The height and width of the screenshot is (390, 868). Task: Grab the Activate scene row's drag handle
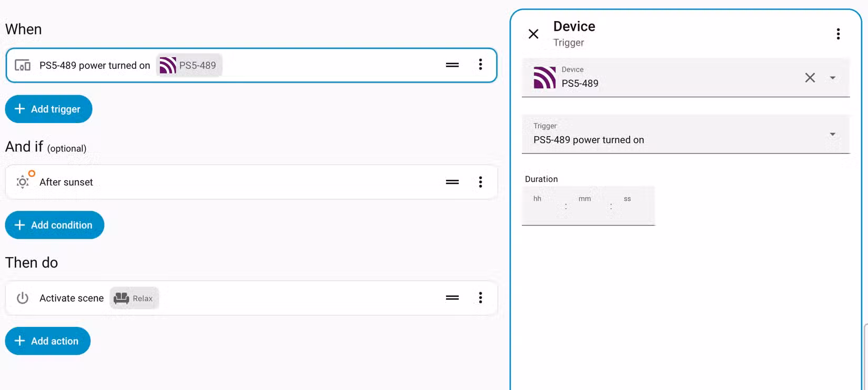452,298
